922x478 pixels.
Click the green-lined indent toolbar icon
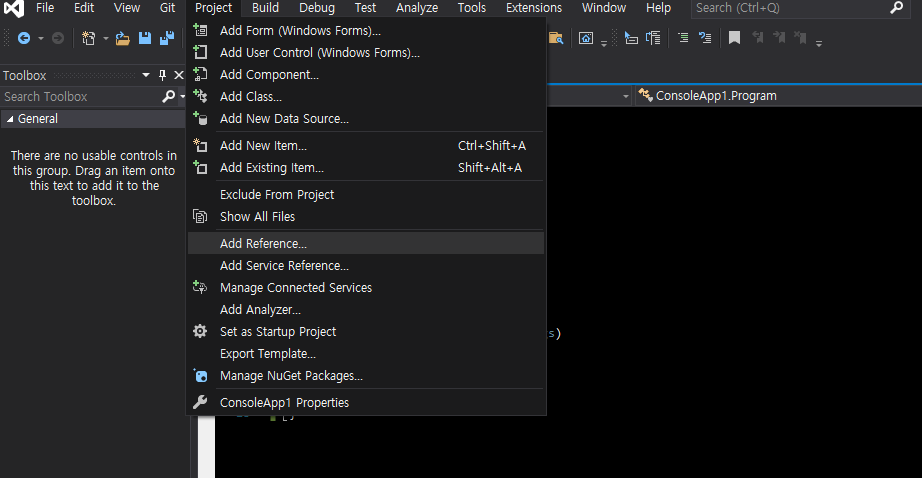click(683, 38)
